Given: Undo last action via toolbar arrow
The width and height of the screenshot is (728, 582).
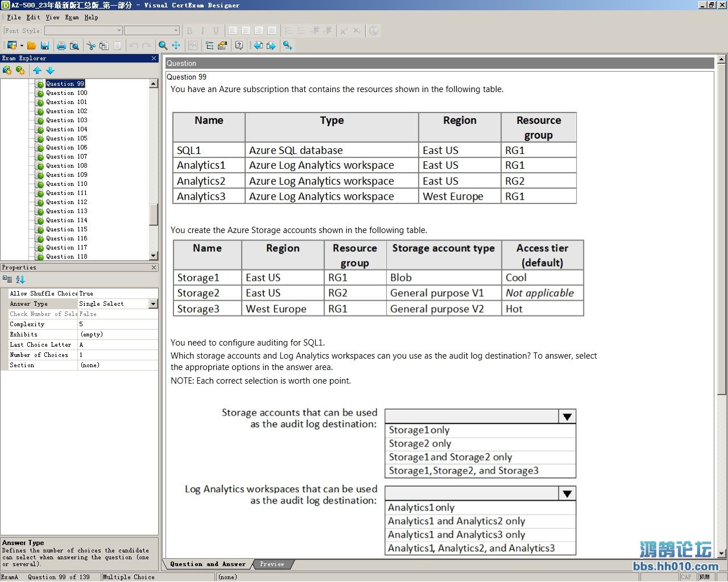Looking at the screenshot, I should point(134,45).
